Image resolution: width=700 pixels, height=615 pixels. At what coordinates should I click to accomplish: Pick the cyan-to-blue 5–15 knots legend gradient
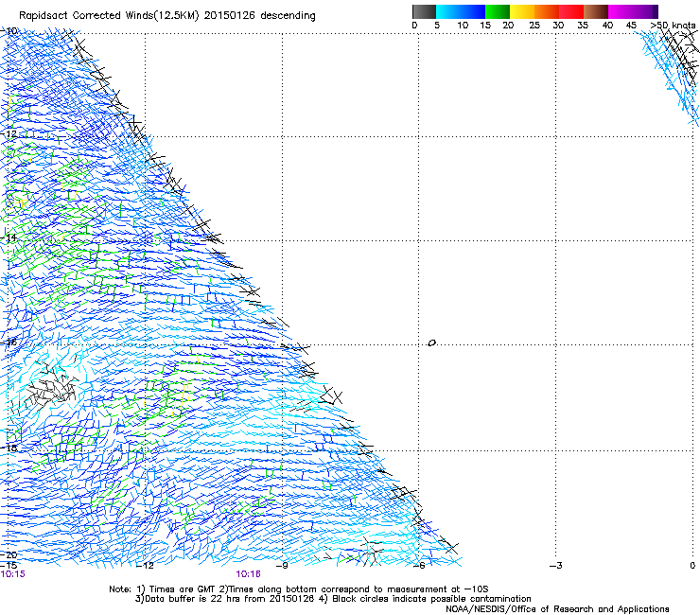point(461,12)
